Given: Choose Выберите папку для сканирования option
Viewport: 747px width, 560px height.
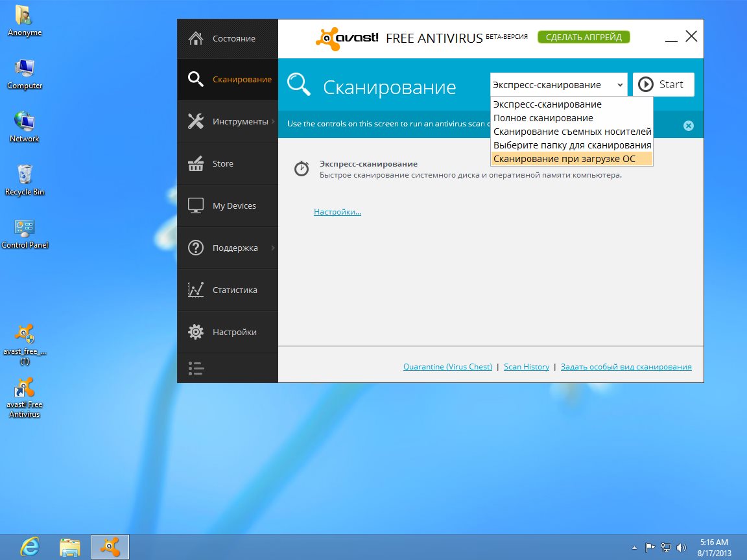Looking at the screenshot, I should 572,145.
